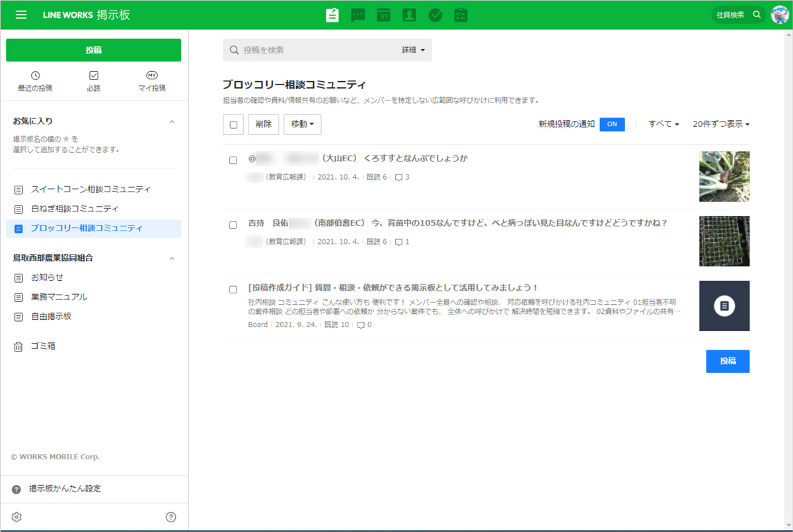
Task: Open the 移動 dropdown button
Action: coord(302,124)
